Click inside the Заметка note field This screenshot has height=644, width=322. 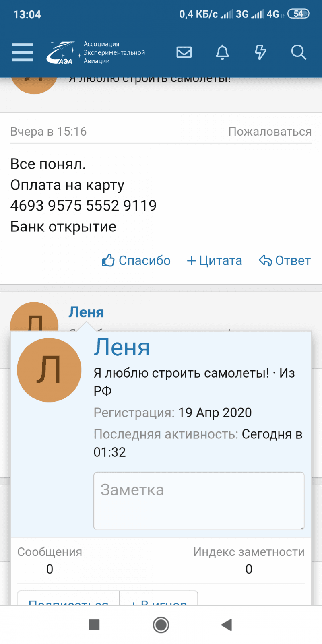pos(199,501)
